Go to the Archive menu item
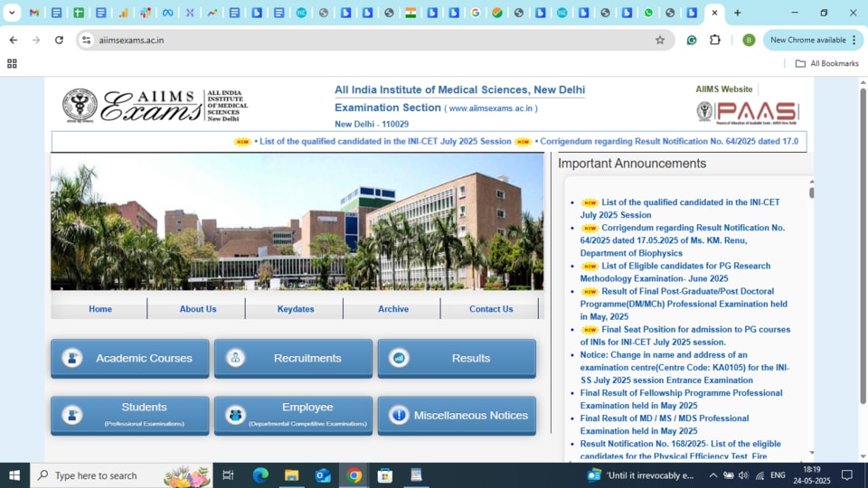 (x=393, y=309)
